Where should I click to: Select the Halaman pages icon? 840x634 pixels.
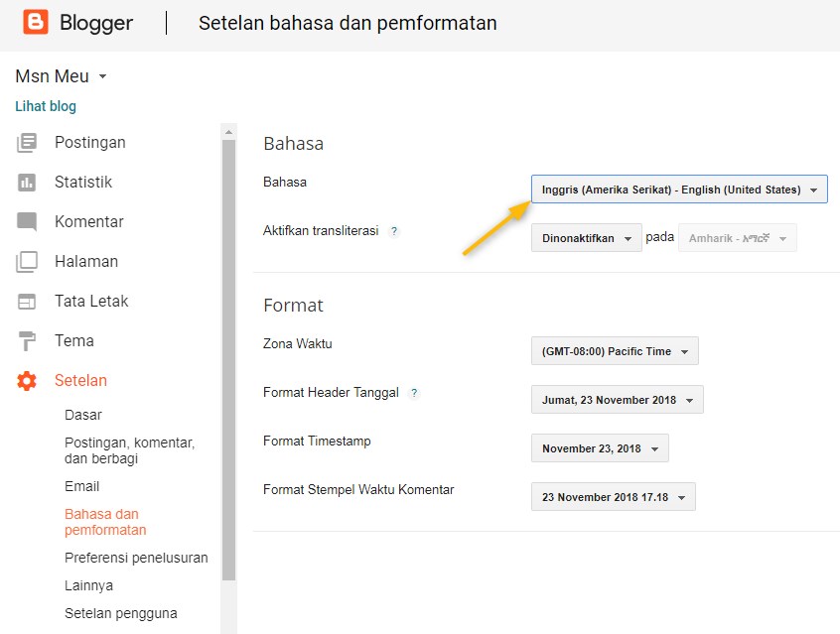click(x=27, y=261)
